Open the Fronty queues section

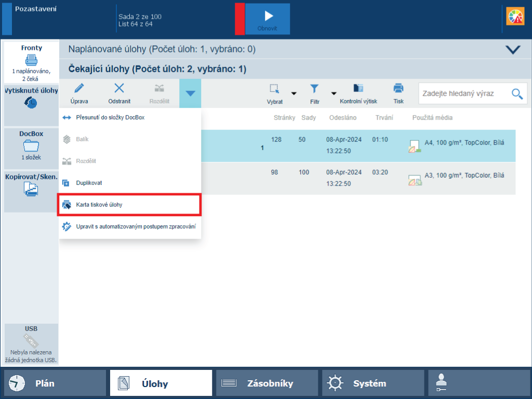31,62
